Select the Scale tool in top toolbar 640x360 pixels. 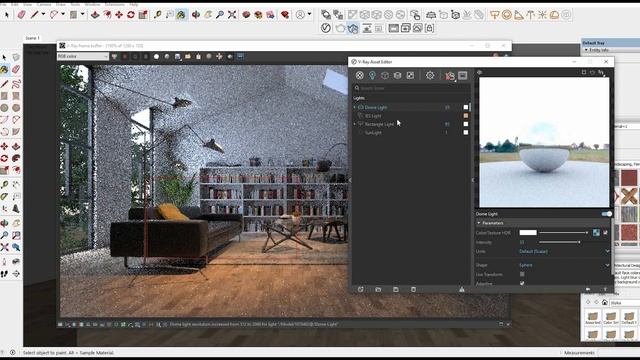click(143, 15)
